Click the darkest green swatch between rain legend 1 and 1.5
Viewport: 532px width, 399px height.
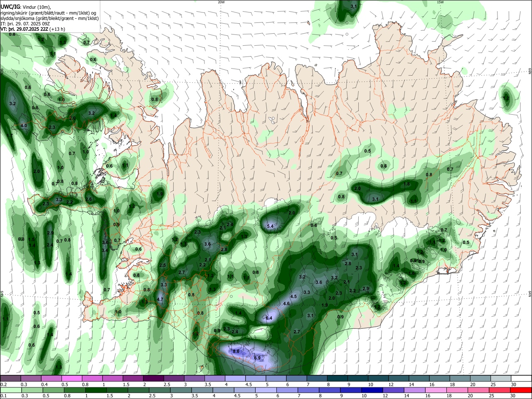point(95,390)
